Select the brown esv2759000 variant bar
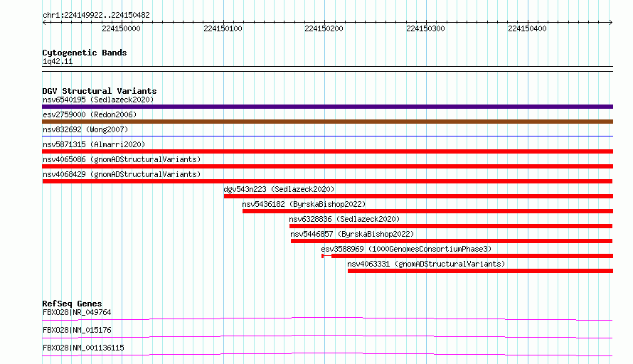633x364 pixels. [x=327, y=122]
